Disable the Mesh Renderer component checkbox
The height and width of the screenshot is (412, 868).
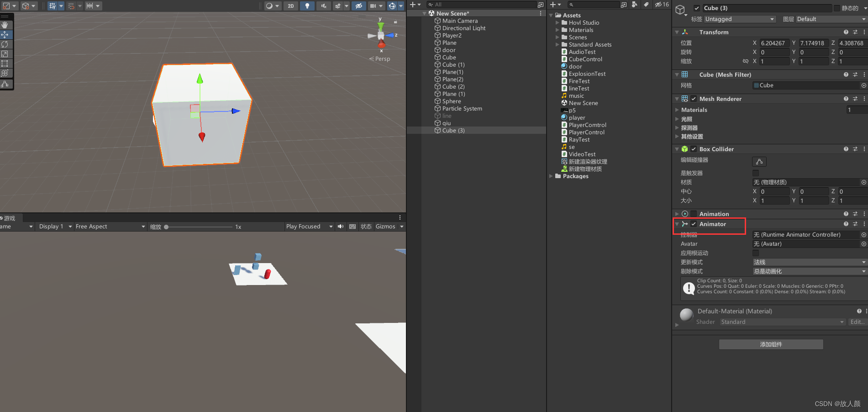click(x=694, y=99)
